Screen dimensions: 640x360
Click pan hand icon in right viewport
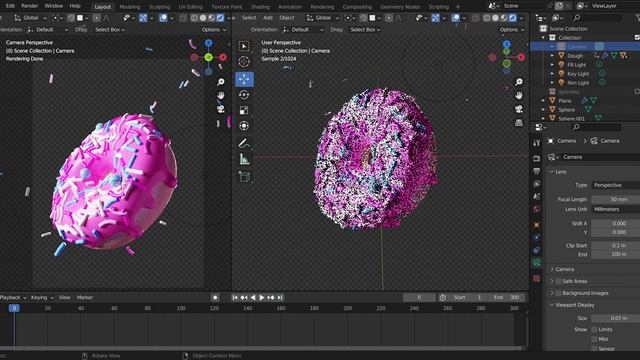[519, 96]
